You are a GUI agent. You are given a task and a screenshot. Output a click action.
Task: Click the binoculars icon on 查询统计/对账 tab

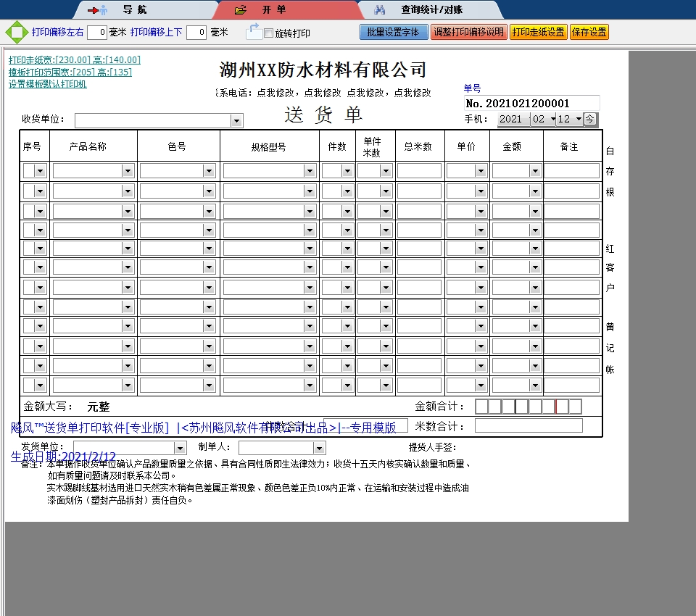379,9
